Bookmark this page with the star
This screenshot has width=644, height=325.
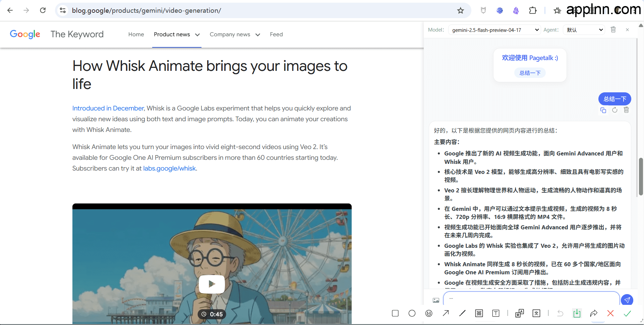[x=461, y=10]
